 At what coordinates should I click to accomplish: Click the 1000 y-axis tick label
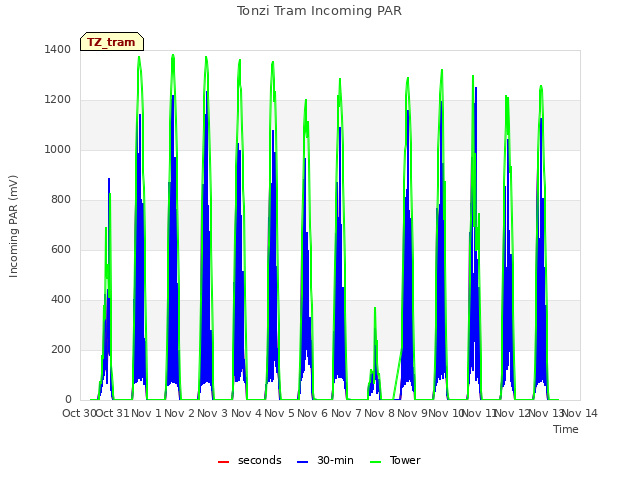58,149
